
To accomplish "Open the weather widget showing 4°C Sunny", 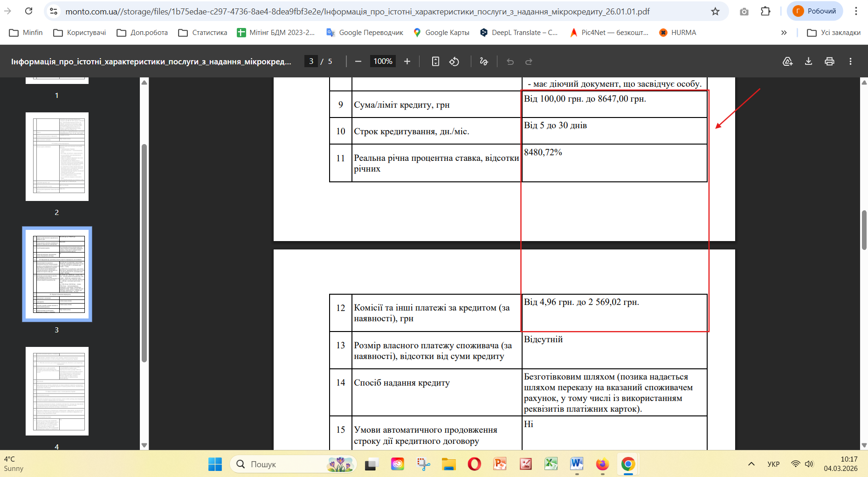I will [14, 464].
